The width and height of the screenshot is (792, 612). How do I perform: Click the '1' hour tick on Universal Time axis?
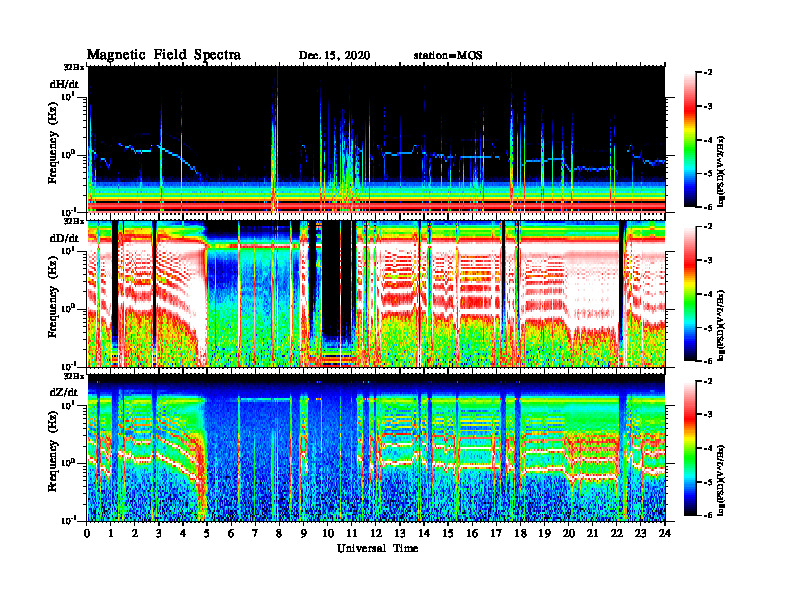tap(111, 534)
